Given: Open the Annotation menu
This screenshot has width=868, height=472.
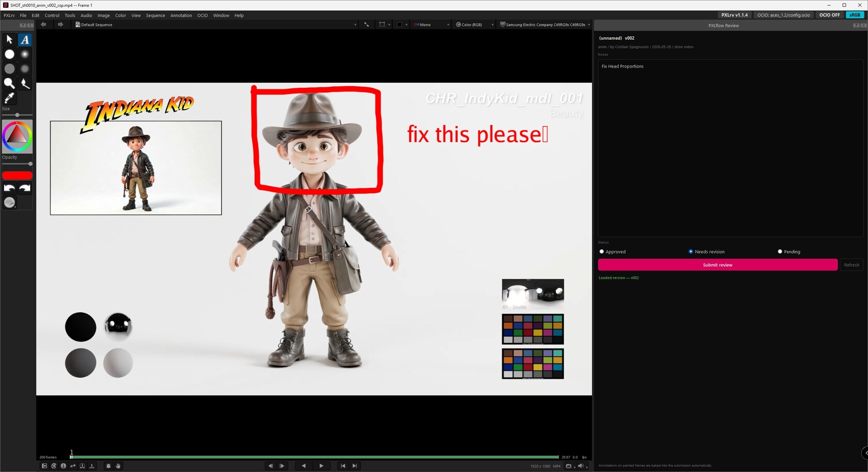Looking at the screenshot, I should (181, 15).
